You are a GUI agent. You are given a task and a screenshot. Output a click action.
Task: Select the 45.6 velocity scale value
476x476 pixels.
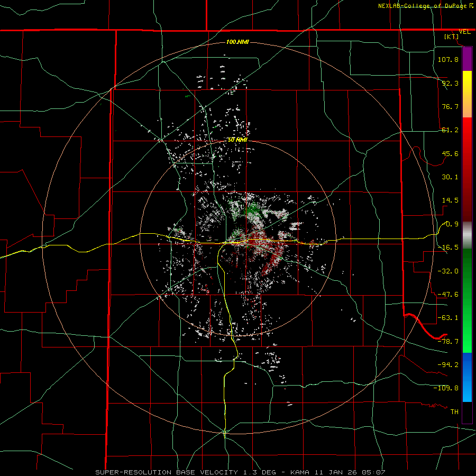[x=450, y=153]
